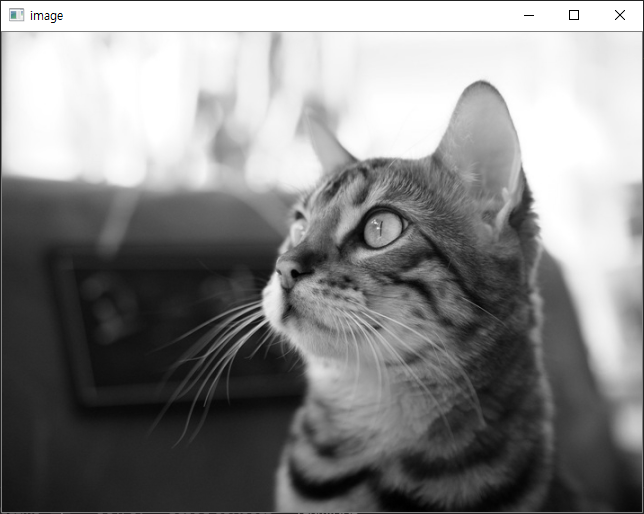Click the image window app icon

coord(16,15)
